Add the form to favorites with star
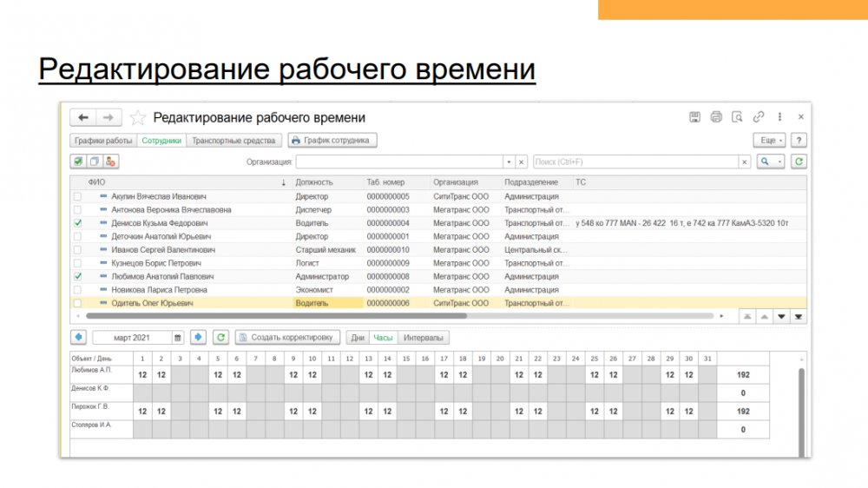 click(137, 118)
